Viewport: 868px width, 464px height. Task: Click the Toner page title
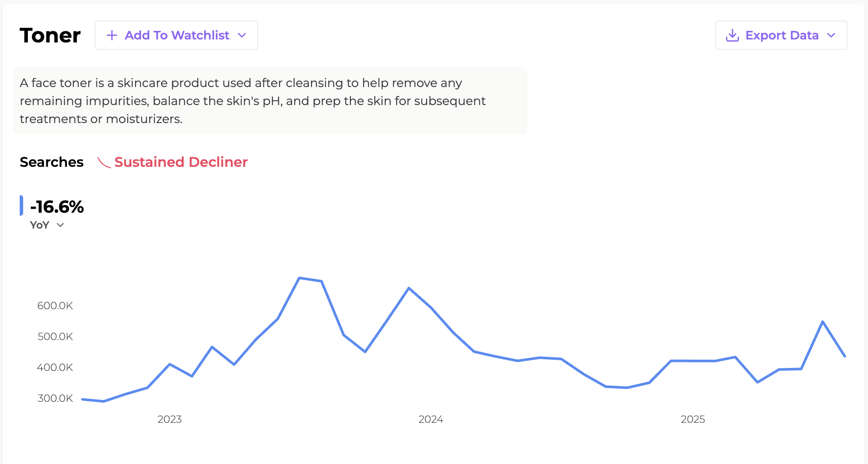point(50,35)
